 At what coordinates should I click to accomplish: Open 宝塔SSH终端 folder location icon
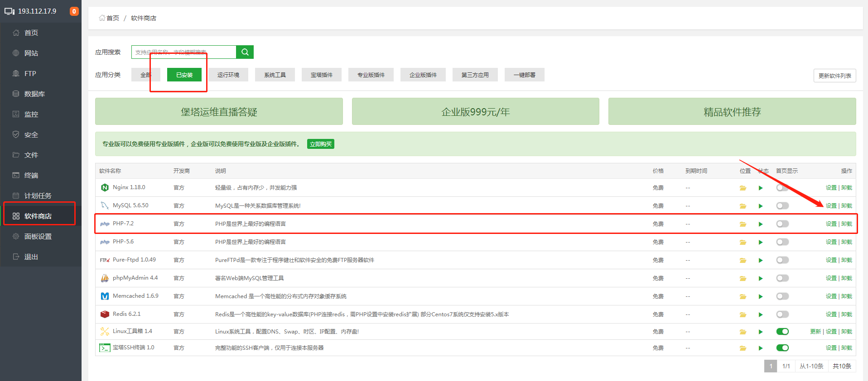(743, 348)
